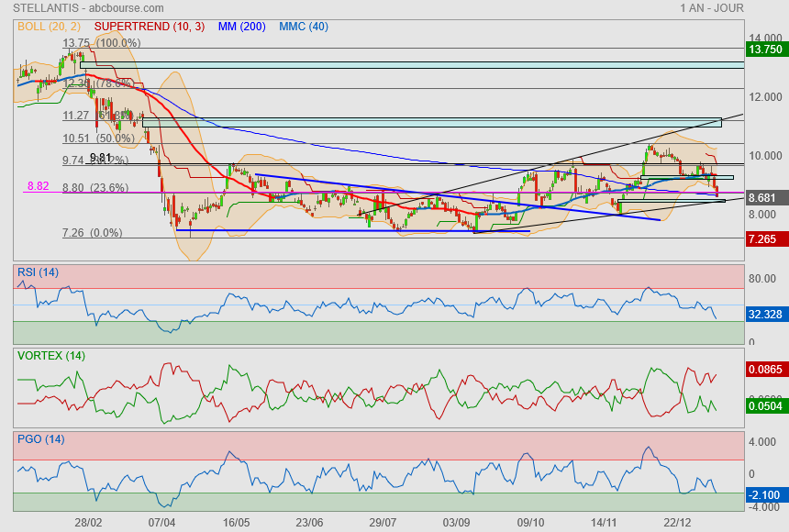Click the red 7.265 price tag
The width and height of the screenshot is (789, 532).
[x=765, y=238]
